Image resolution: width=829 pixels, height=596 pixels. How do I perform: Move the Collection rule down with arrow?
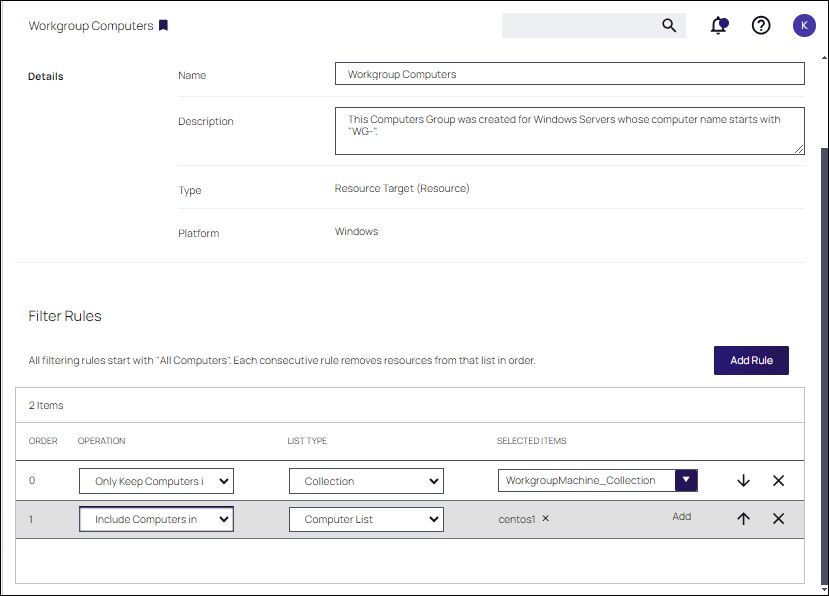point(743,481)
